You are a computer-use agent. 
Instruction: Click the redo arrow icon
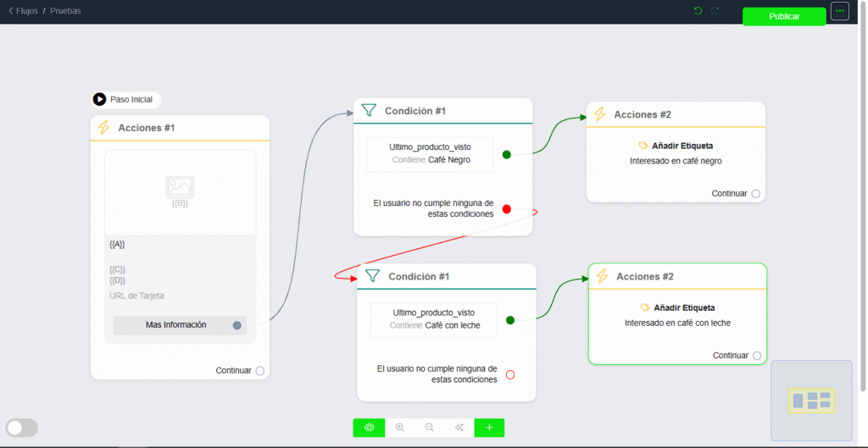(x=715, y=11)
